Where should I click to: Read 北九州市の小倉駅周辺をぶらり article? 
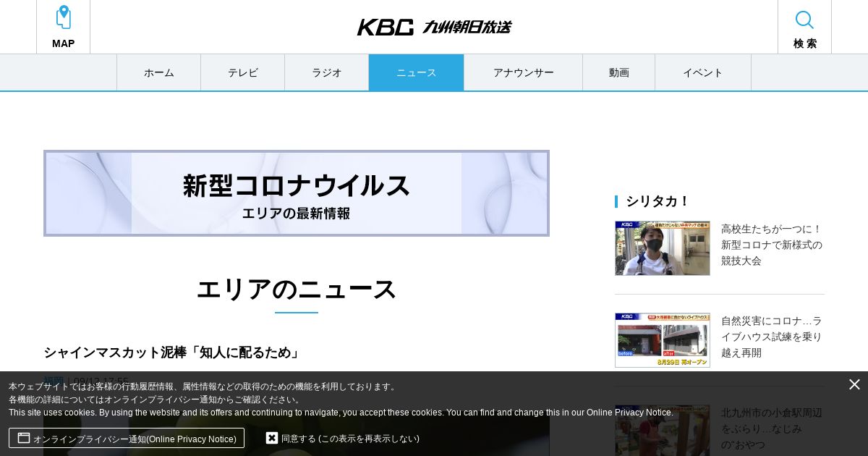click(x=772, y=428)
